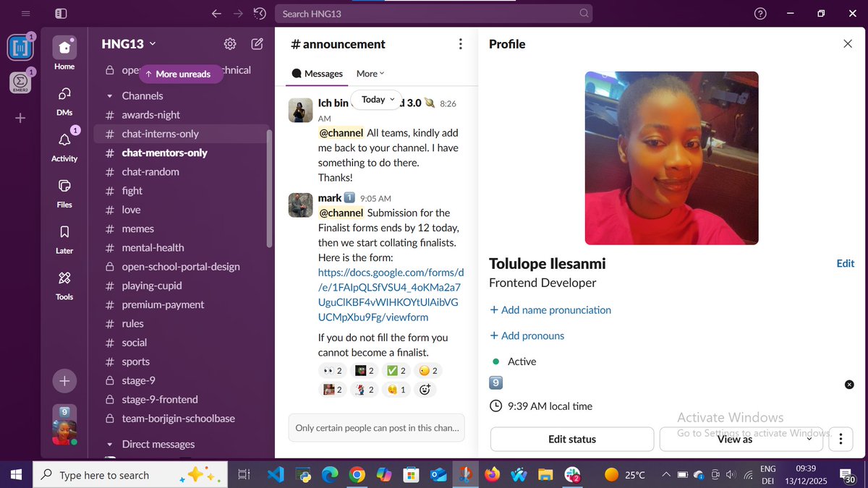Toggle the face-blowing-kiss reaction
This screenshot has height=488, width=868.
coord(395,389)
